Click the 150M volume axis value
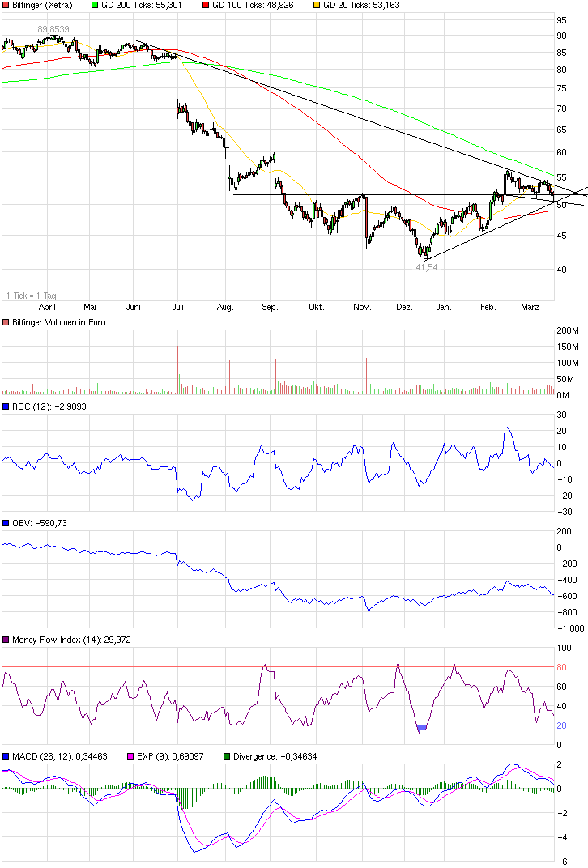The width and height of the screenshot is (588, 868). 568,347
